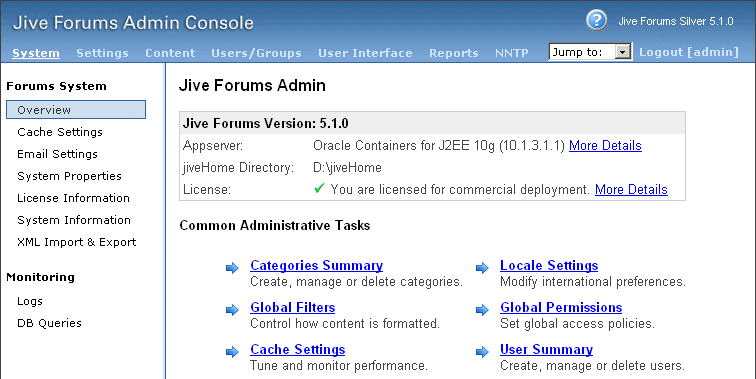Image resolution: width=756 pixels, height=379 pixels.
Task: Click the green license checkmark icon
Action: coord(319,188)
